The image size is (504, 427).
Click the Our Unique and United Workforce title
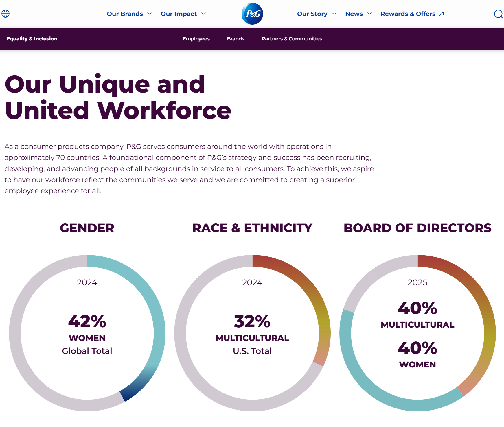click(118, 97)
